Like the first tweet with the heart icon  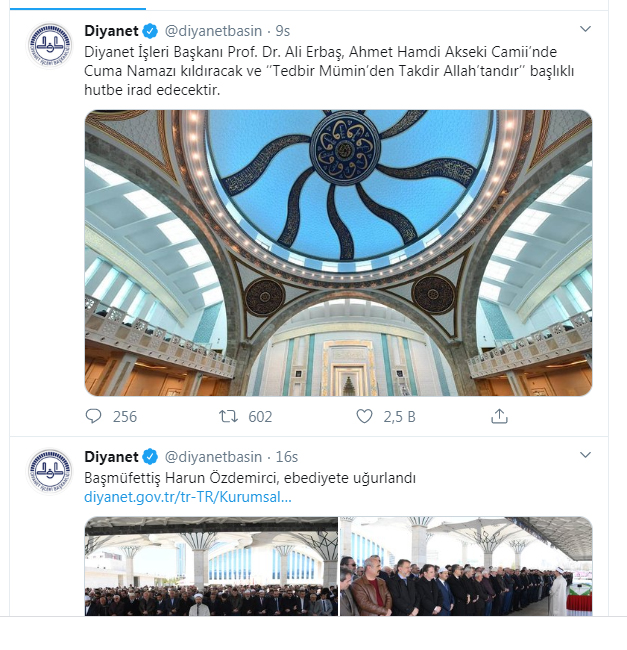(x=364, y=416)
